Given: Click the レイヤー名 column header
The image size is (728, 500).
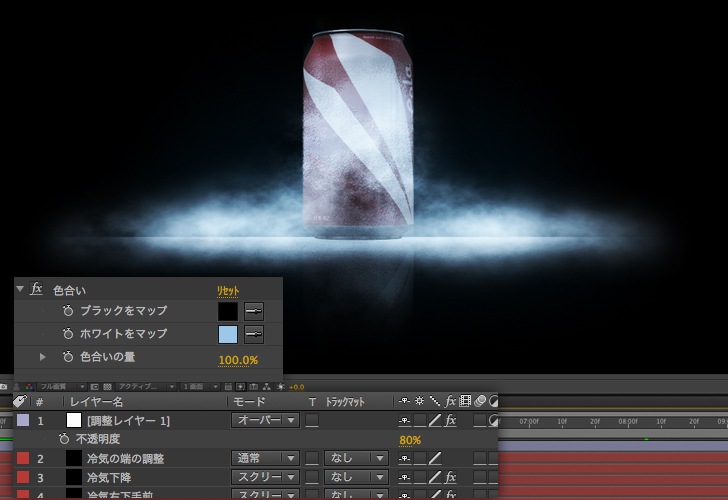Looking at the screenshot, I should [x=96, y=401].
